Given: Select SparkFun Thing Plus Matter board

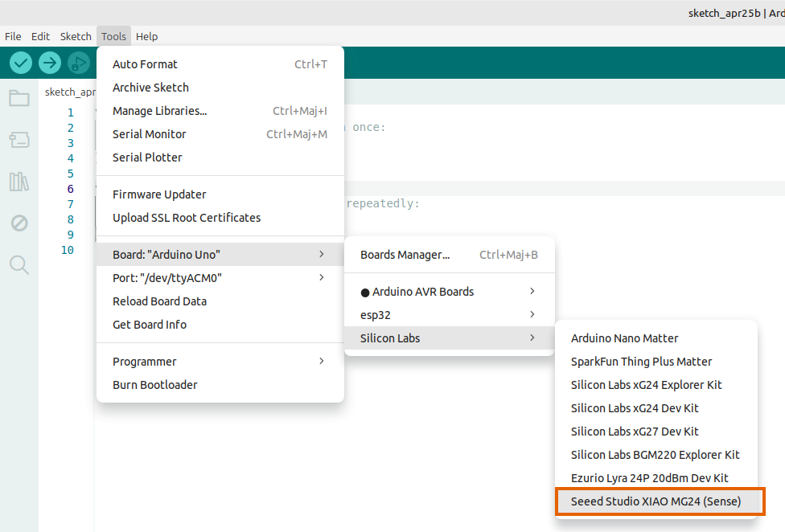Looking at the screenshot, I should point(656,362).
